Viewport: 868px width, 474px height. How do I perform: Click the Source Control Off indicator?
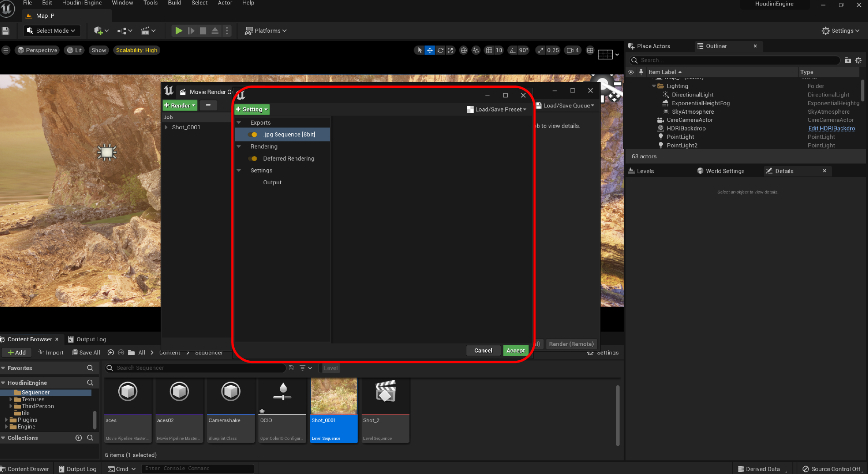tap(833, 469)
